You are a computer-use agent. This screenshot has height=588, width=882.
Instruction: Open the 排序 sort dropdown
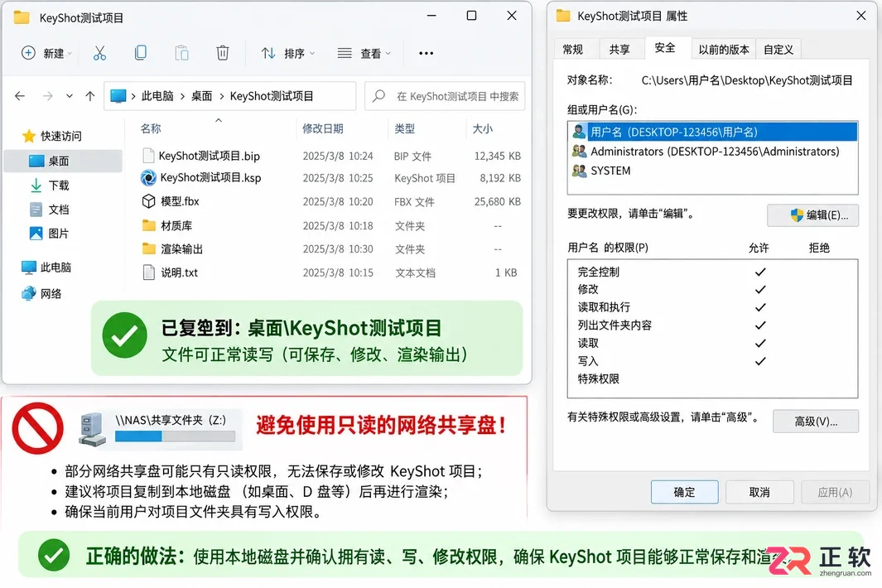coord(288,53)
